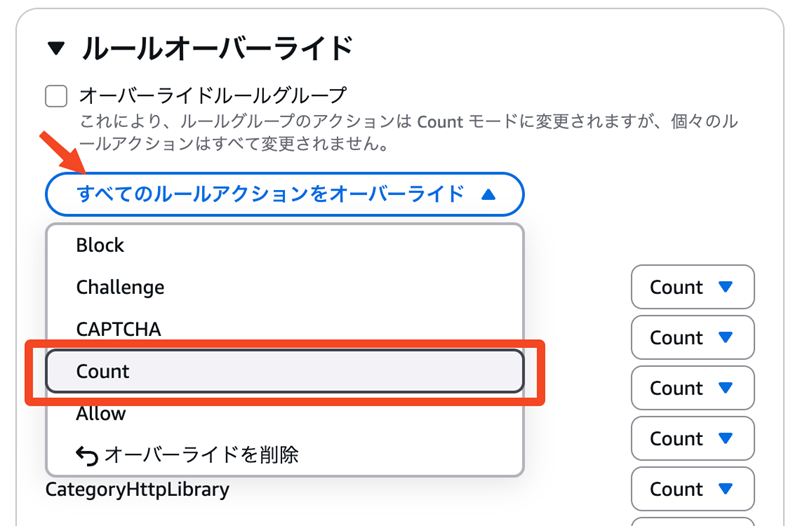Click the partially visible dropdown below CategoryHttpLibrary row

(692, 521)
